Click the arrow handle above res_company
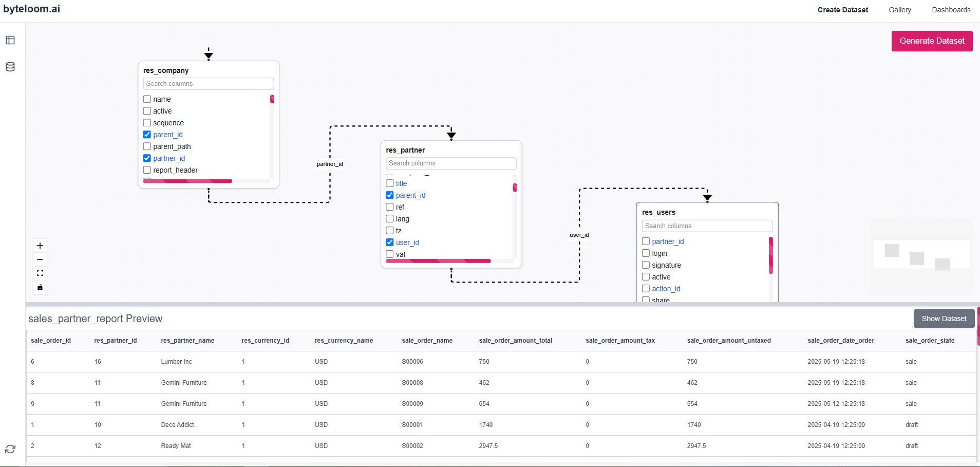Viewport: 980px width, 467px height. point(209,55)
